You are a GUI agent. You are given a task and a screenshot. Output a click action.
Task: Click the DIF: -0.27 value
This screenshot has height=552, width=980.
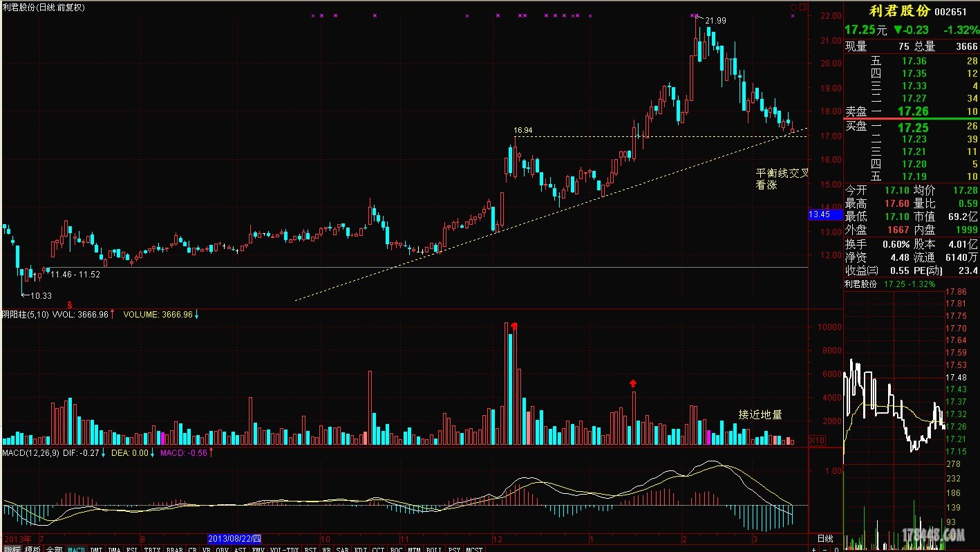80,452
